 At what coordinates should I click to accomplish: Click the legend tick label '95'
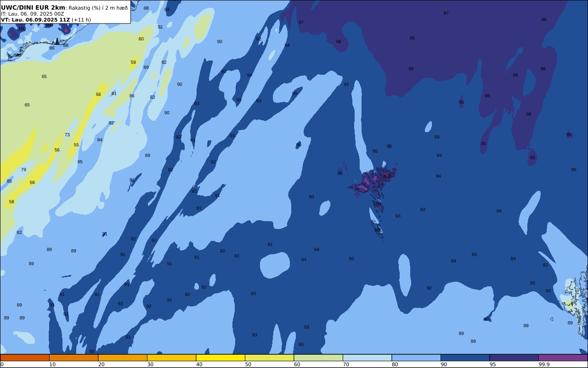(492, 364)
